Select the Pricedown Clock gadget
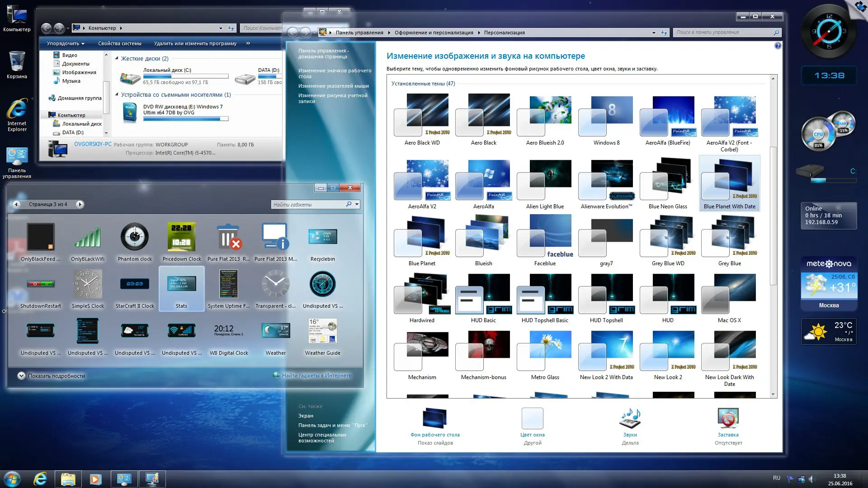The width and height of the screenshot is (868, 488). 181,237
